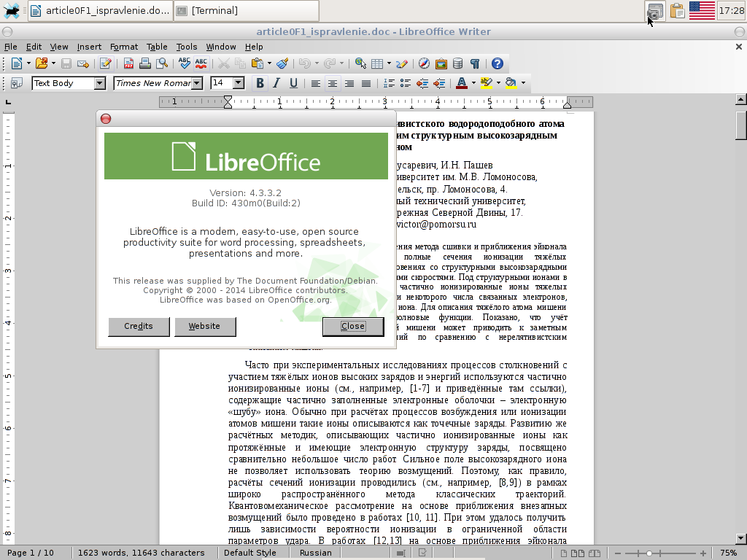Open the Font Color palette dropdown arrow

(473, 83)
